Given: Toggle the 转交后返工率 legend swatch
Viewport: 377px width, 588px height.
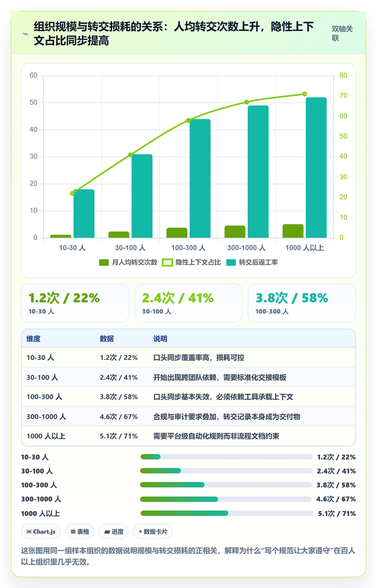Looking at the screenshot, I should 231,263.
